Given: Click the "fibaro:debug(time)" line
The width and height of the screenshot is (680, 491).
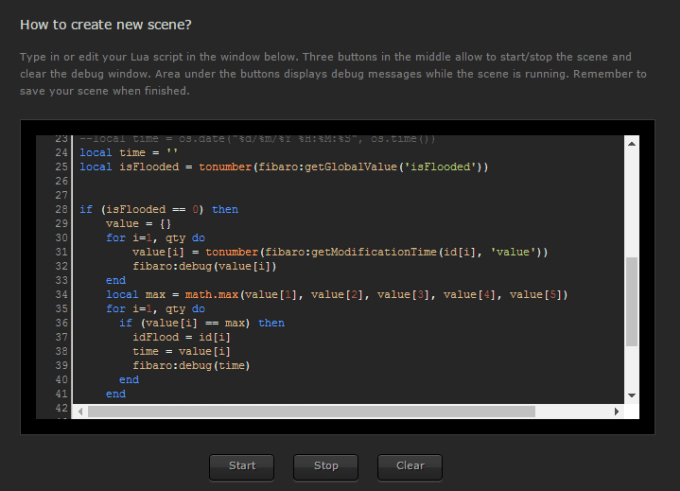Looking at the screenshot, I should 191,366.
